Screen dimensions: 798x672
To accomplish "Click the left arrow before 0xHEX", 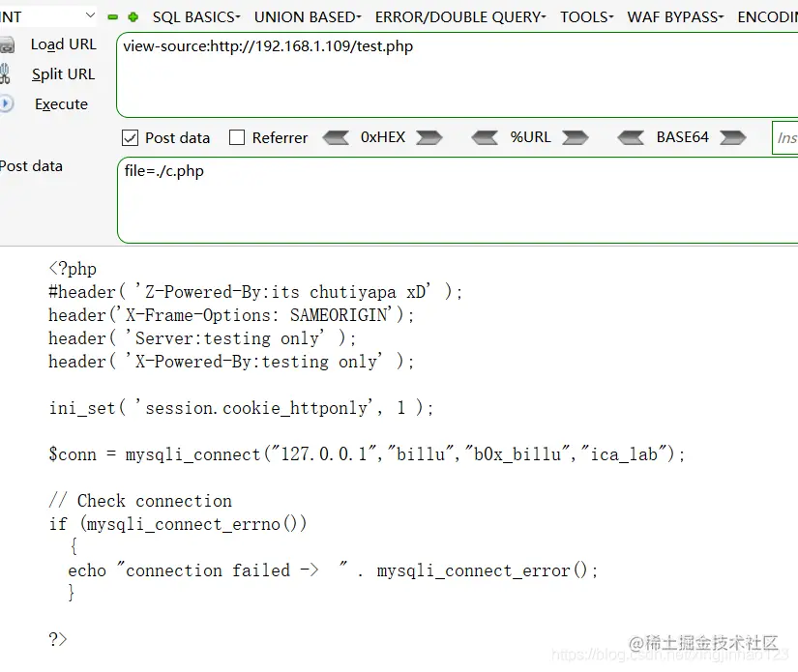I will tap(336, 138).
